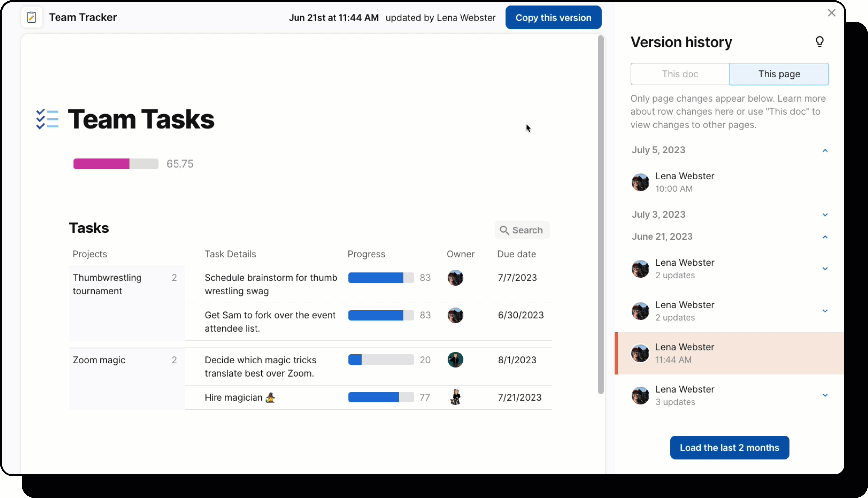Collapse the July 5, 2023 version group
Viewport: 868px width, 498px height.
[x=825, y=150]
